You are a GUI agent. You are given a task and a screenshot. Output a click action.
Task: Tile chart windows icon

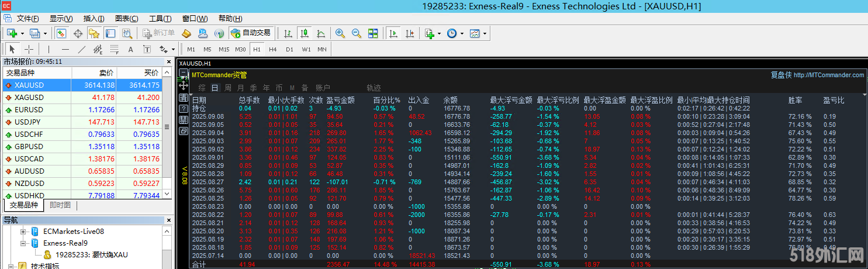pyautogui.click(x=373, y=33)
